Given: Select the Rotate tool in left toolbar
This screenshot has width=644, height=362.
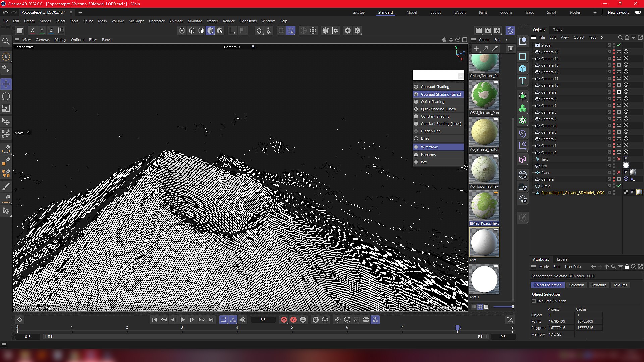Looking at the screenshot, I should coord(6,97).
